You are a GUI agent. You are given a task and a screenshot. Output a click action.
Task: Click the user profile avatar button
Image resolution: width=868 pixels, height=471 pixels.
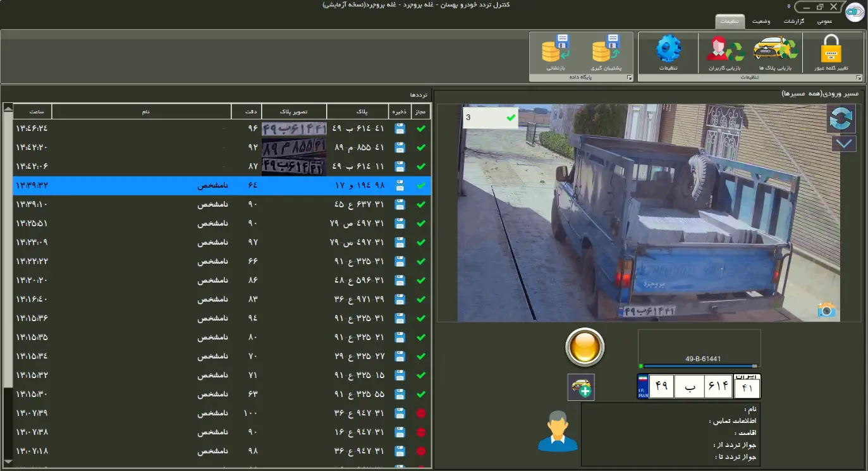pos(557,431)
